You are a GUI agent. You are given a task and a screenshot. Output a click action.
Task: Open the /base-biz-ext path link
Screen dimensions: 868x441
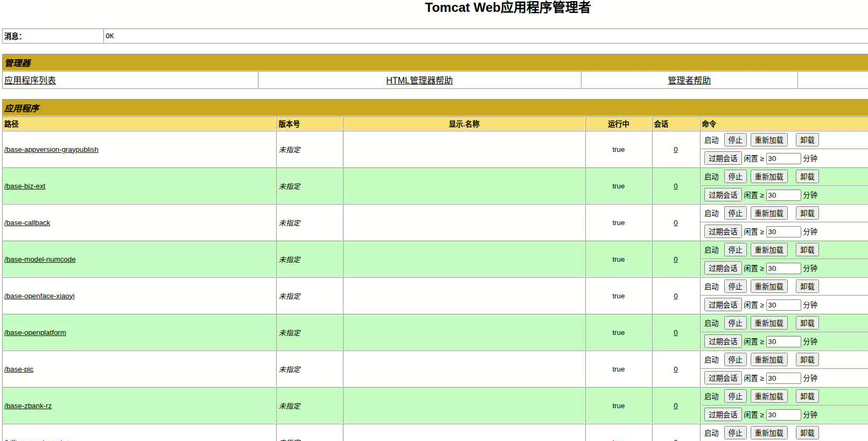(x=25, y=186)
